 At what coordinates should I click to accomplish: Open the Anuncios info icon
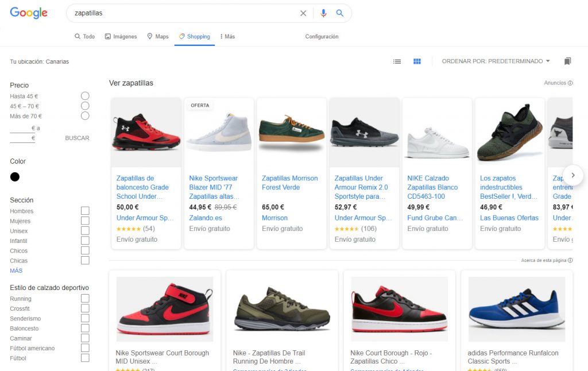569,82
